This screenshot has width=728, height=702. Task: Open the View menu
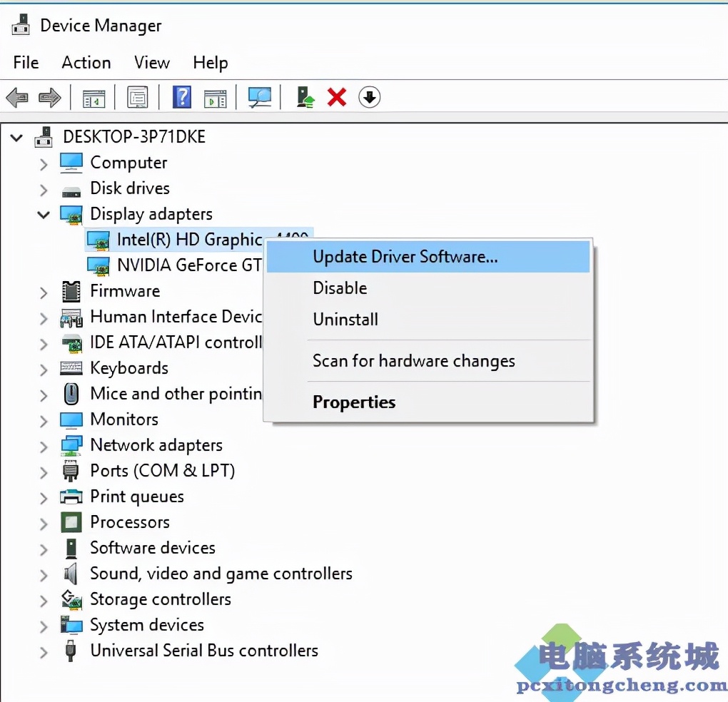151,63
